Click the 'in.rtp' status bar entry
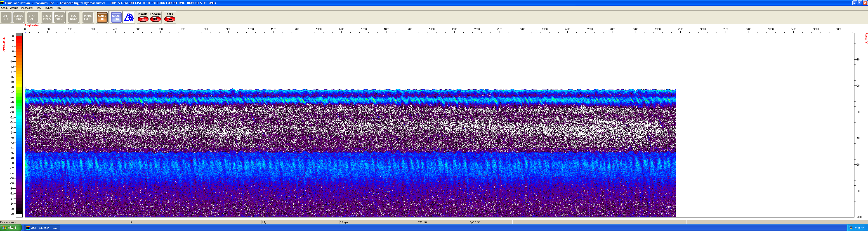 point(134,222)
